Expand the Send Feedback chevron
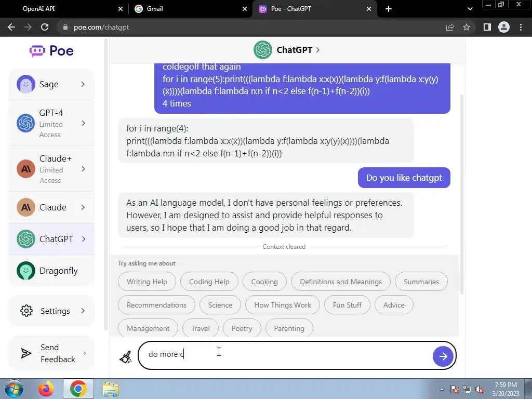 pos(85,353)
